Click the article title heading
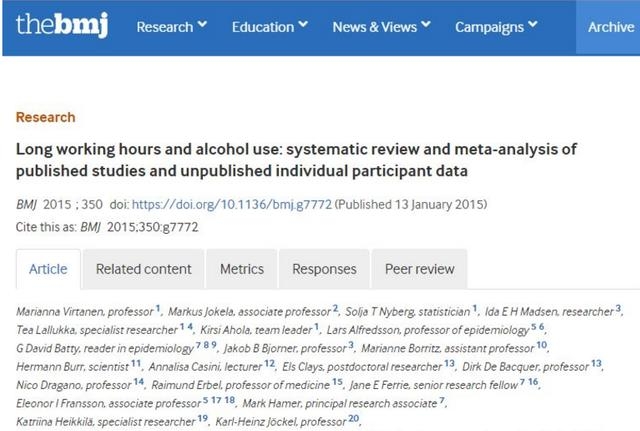This screenshot has height=431, width=640. click(x=296, y=160)
